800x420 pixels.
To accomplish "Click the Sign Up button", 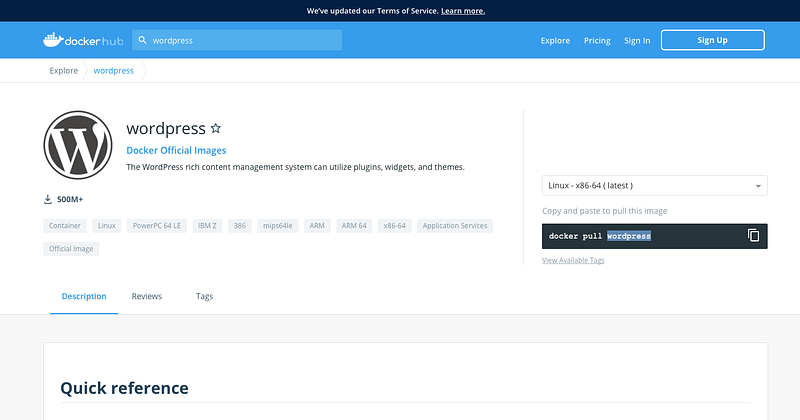I will pyautogui.click(x=712, y=40).
